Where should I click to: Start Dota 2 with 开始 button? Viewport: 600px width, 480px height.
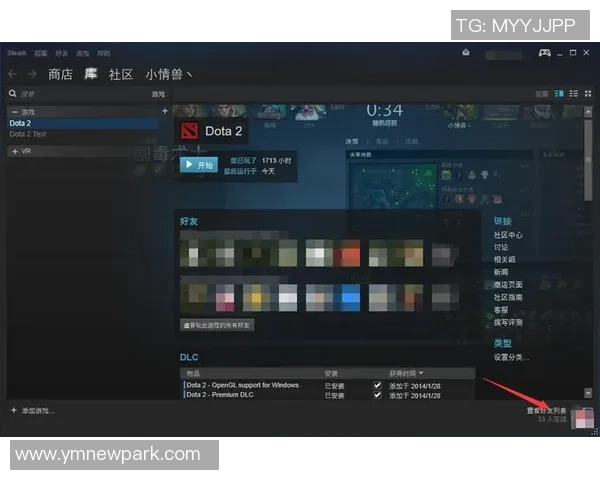(199, 165)
